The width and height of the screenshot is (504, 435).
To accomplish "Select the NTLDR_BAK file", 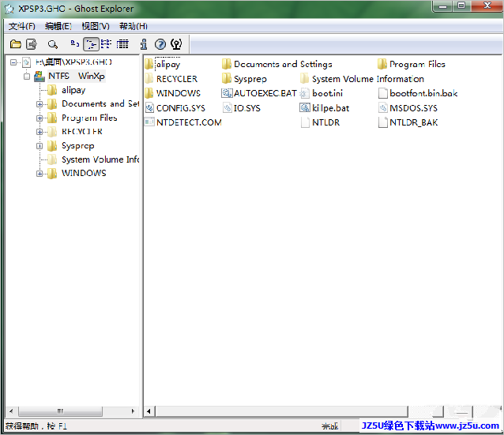I will (408, 122).
